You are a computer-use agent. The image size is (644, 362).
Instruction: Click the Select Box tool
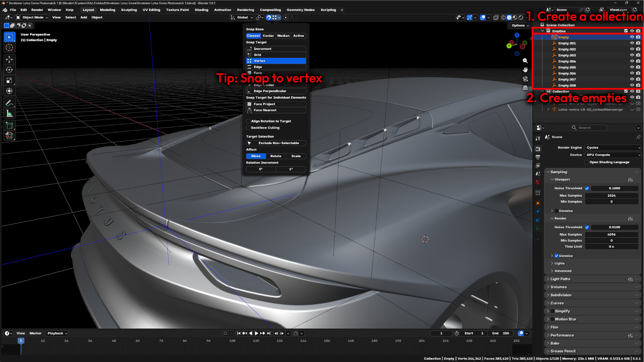tap(9, 37)
